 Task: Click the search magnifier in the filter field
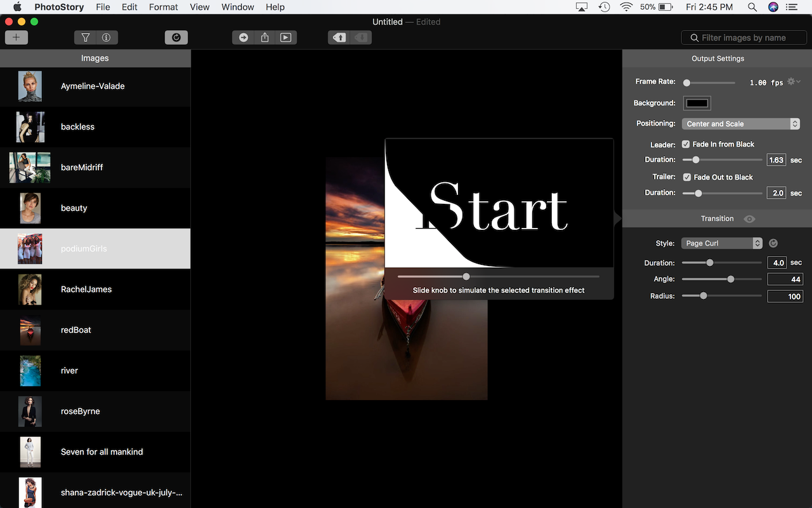[695, 38]
